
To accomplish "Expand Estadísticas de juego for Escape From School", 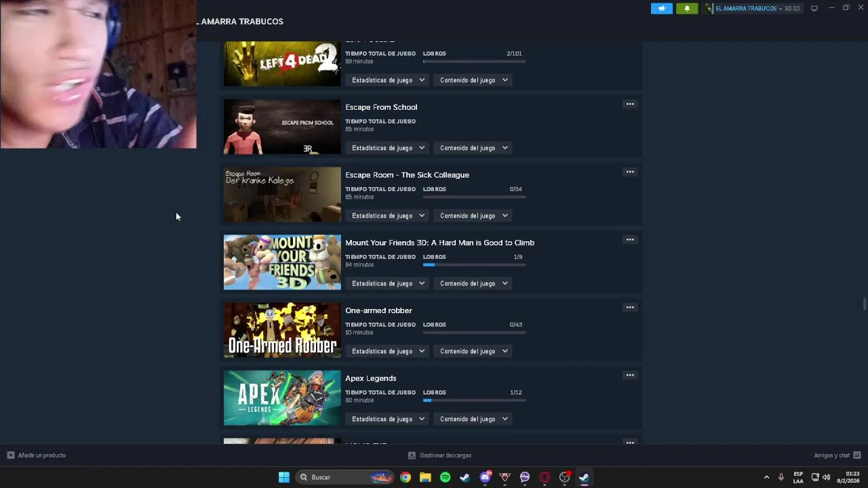I will [x=388, y=148].
